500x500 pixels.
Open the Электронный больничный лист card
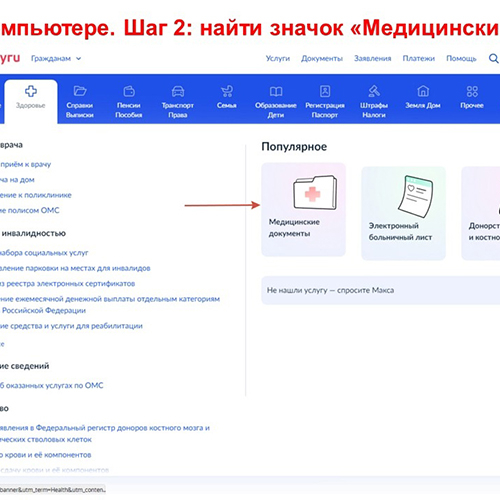pos(403,213)
